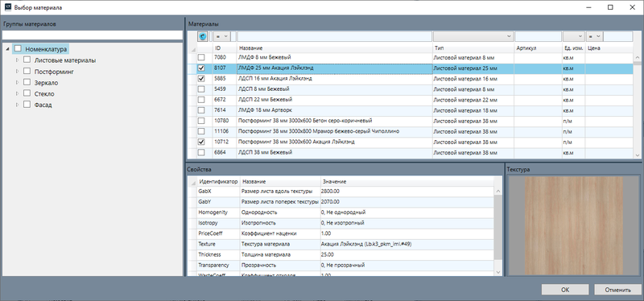
Task: Click the blue refresh filter icon
Action: [203, 36]
